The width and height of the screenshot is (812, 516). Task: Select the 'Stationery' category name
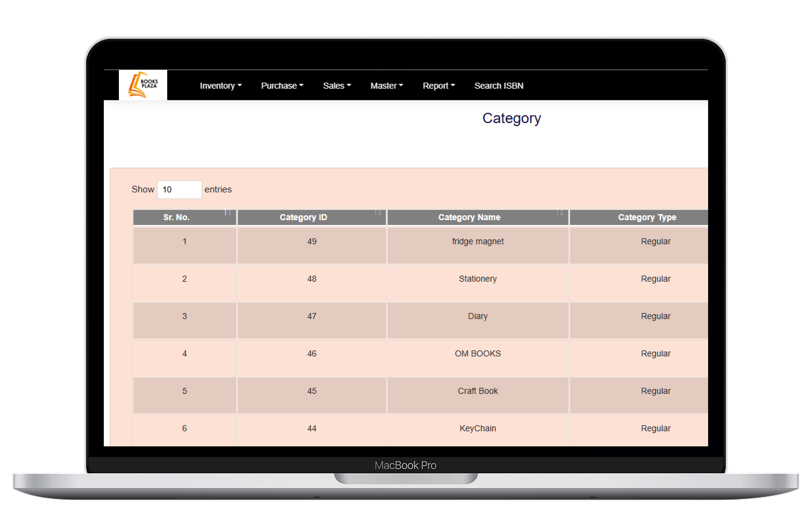478,279
